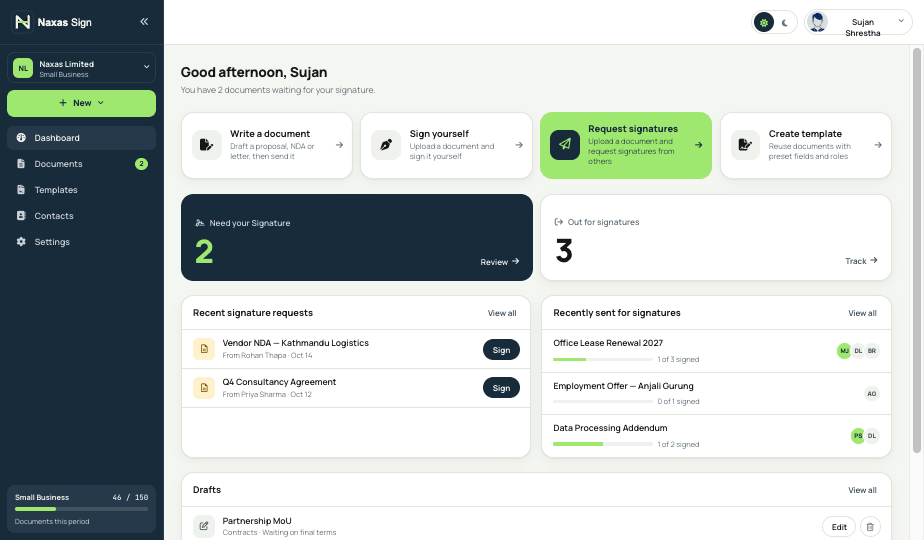The image size is (924, 540).
Task: Open Settings in sidebar
Action: [x=81, y=242]
